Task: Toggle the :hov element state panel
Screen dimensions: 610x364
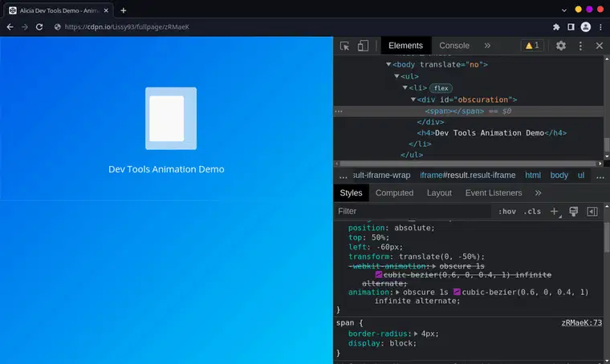Action: (x=507, y=212)
